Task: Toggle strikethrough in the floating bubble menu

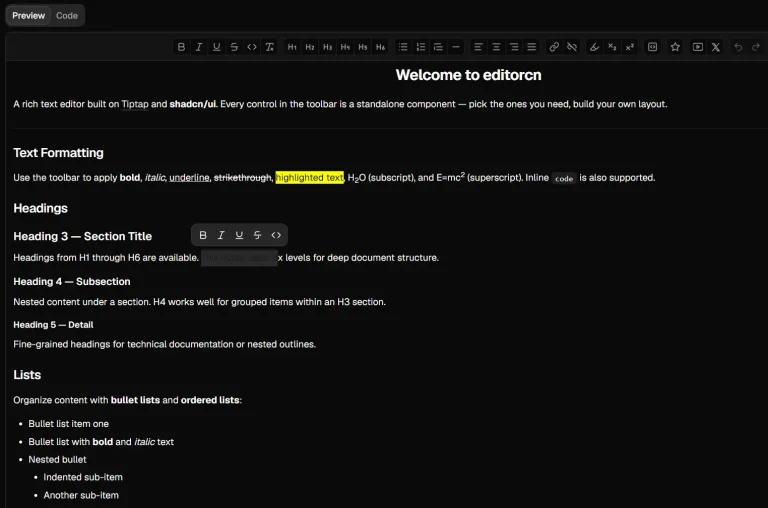Action: pos(257,235)
